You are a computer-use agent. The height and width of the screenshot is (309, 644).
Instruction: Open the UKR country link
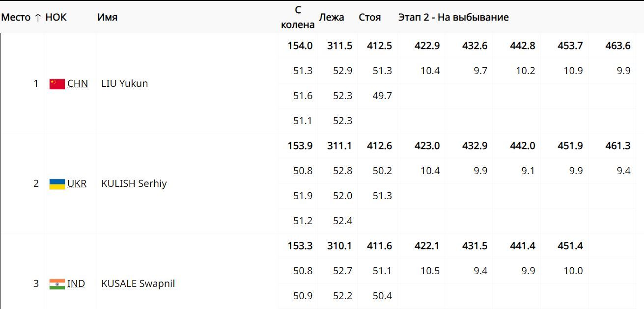[x=77, y=184]
